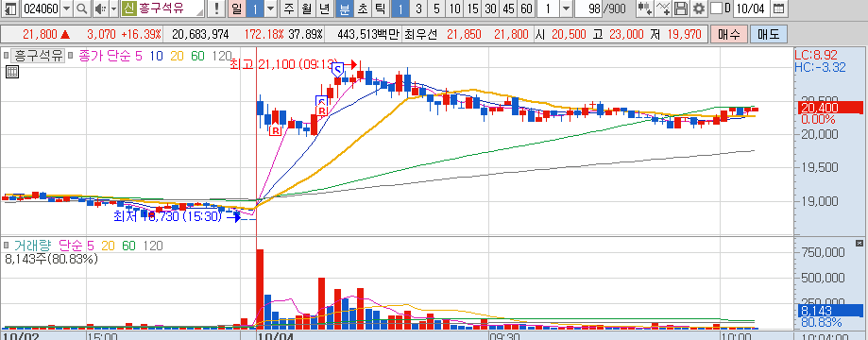
Task: Click the 거래량 단순 volume legend
Action: coord(49,246)
